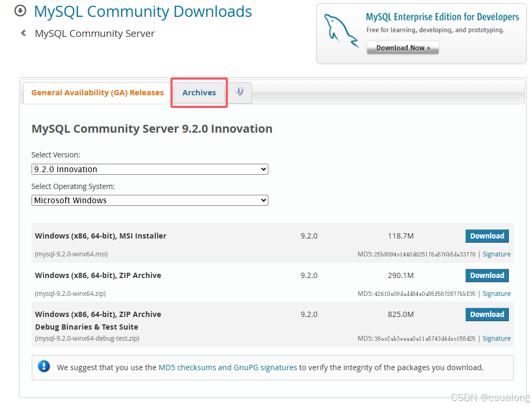Click the MSI installer MD5 checksum value
This screenshot has height=407, width=532.
pos(425,254)
